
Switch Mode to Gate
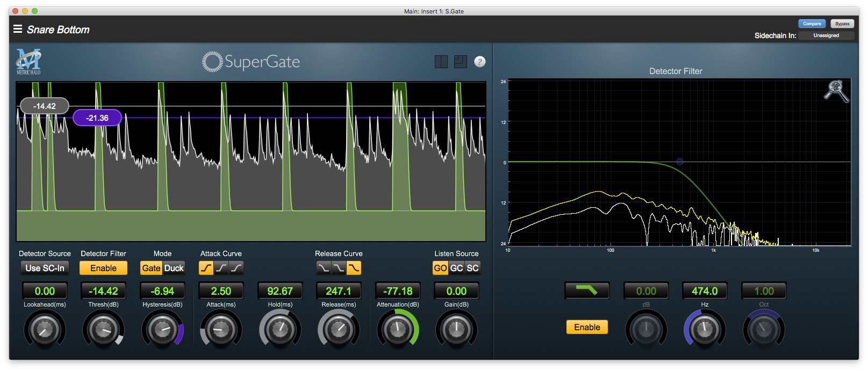pos(151,268)
